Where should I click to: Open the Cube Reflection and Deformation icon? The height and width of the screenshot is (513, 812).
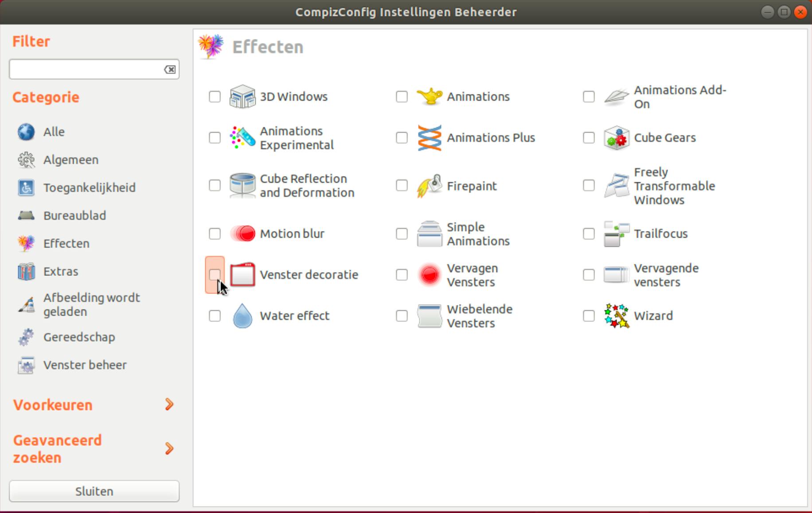click(x=242, y=185)
